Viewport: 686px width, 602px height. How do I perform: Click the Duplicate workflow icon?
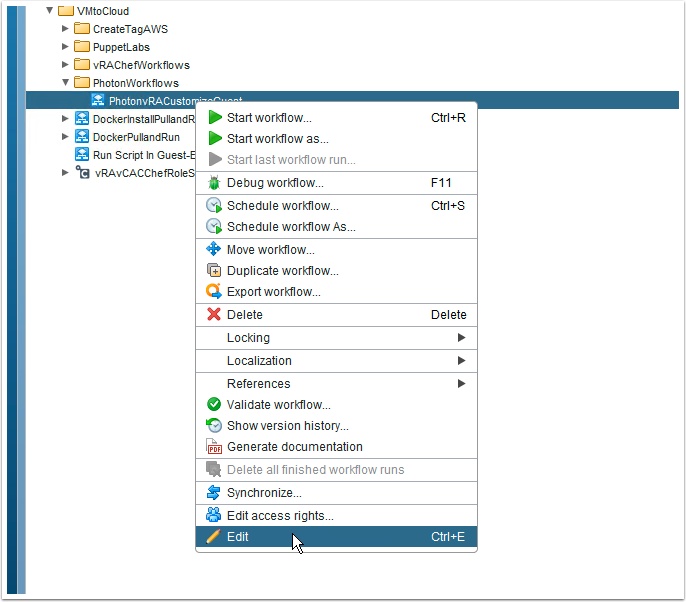tap(214, 271)
